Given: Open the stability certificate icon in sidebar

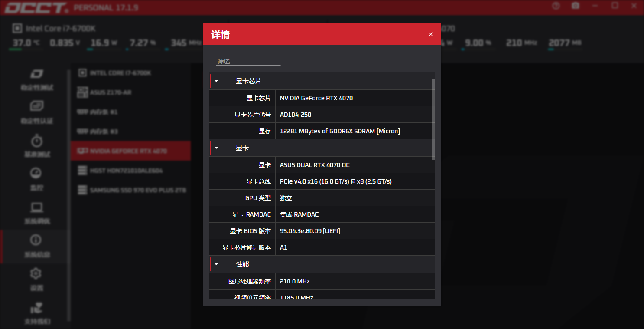Looking at the screenshot, I should tap(36, 106).
